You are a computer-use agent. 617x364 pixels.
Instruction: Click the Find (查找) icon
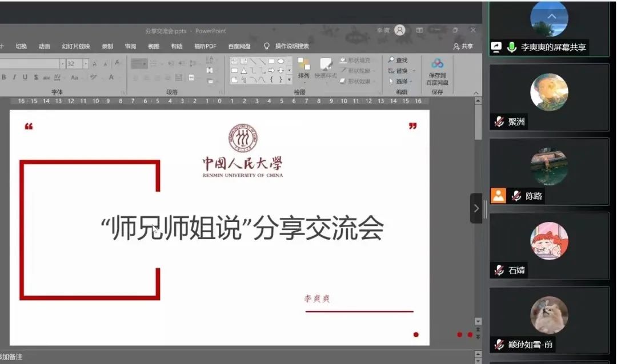click(x=391, y=60)
